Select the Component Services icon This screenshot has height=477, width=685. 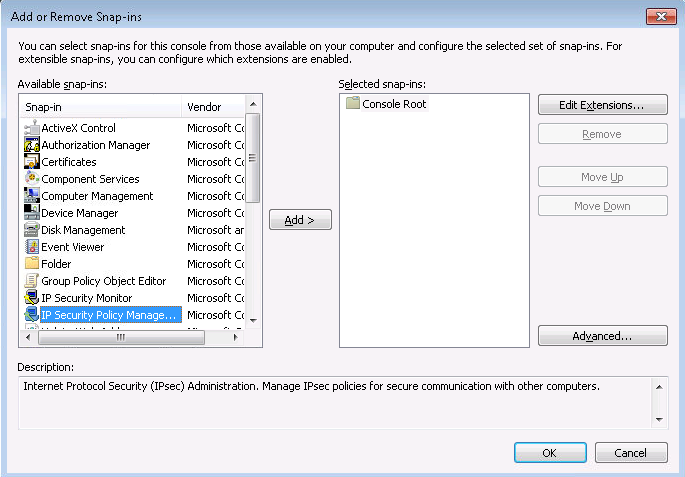(32, 179)
